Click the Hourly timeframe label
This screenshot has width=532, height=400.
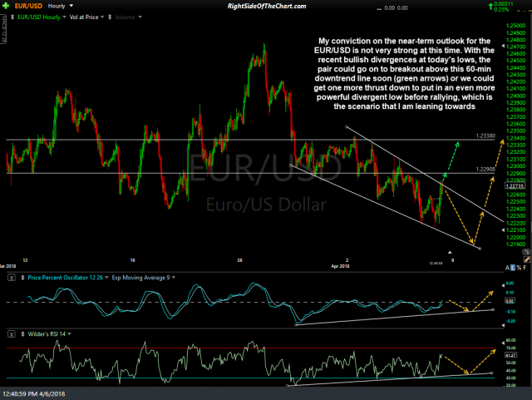click(57, 6)
